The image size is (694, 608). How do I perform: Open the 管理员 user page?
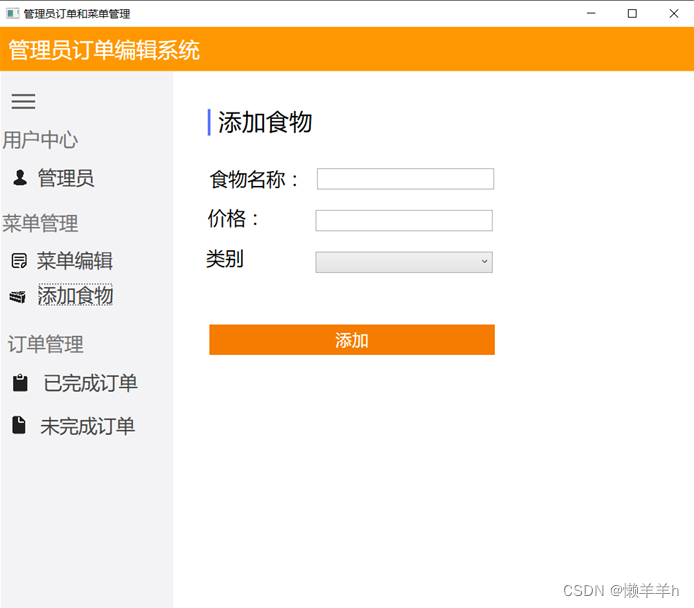66,178
